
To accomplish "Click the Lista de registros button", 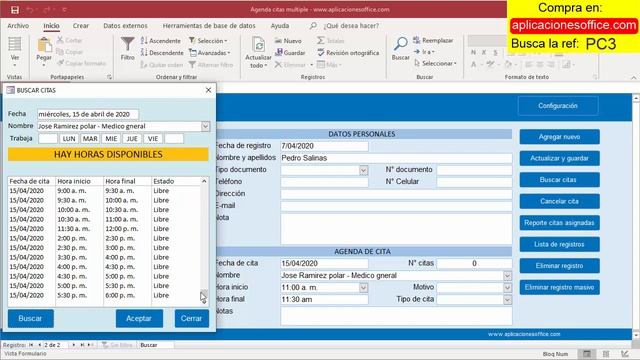I will pos(560,244).
